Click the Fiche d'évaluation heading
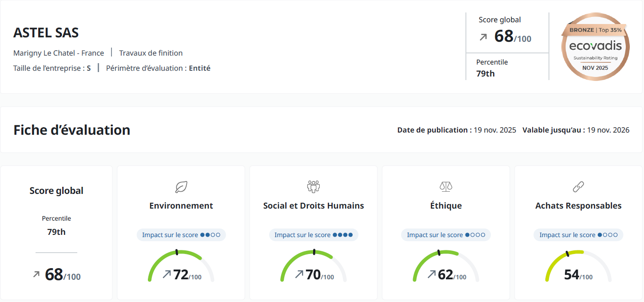The width and height of the screenshot is (644, 302). 72,130
